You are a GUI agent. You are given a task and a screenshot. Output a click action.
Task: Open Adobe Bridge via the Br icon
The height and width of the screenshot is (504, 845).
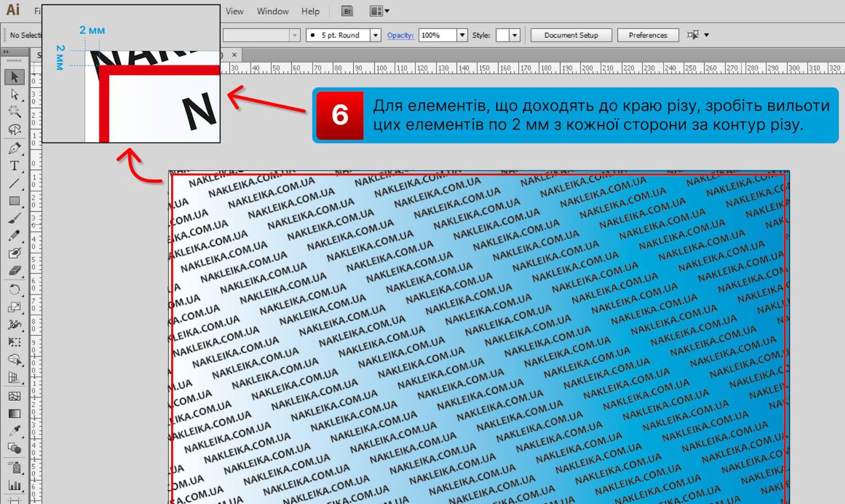tap(348, 11)
